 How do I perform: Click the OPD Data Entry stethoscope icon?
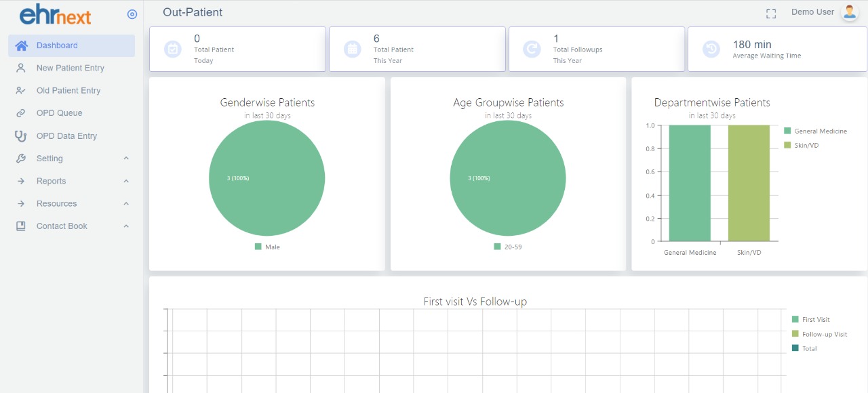pyautogui.click(x=21, y=136)
